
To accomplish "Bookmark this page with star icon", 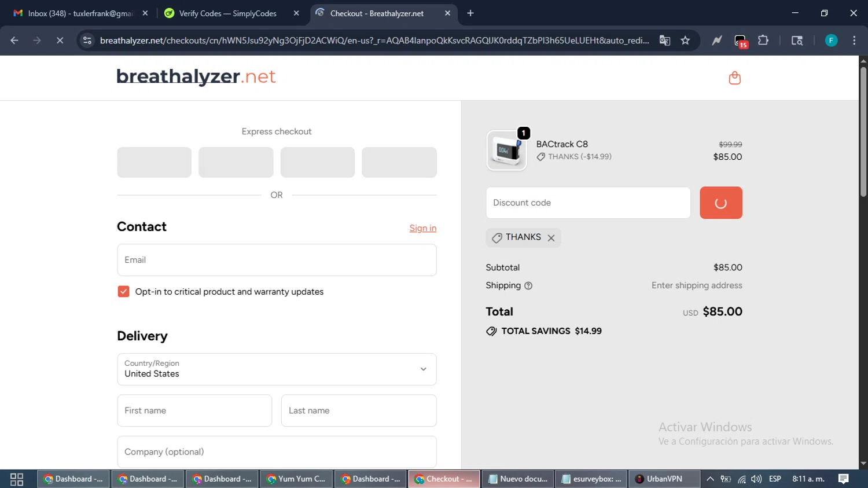I will pos(686,41).
